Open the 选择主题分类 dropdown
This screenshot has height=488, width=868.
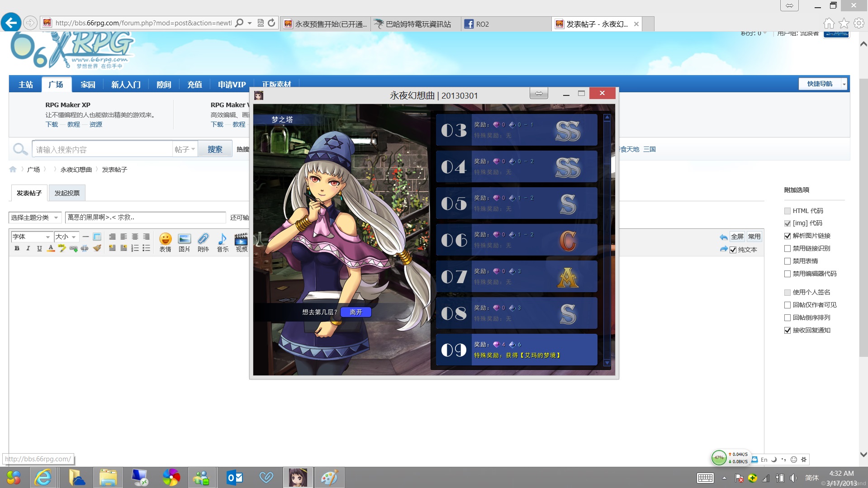(x=35, y=218)
